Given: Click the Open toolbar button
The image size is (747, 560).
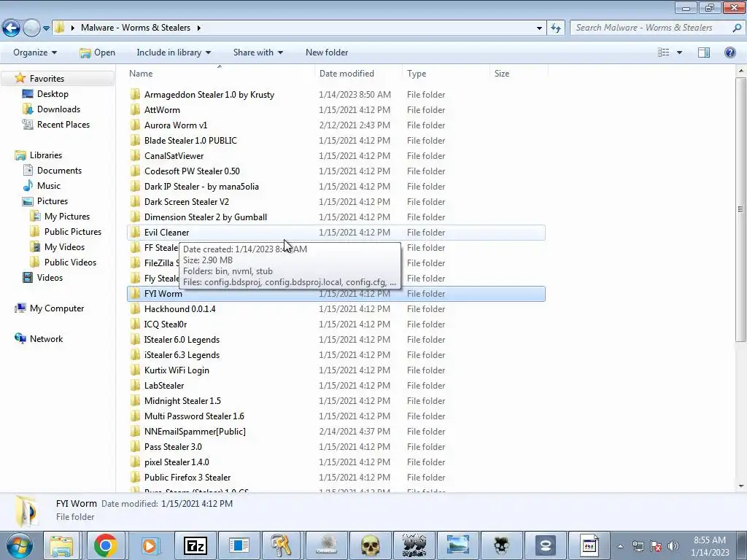Looking at the screenshot, I should coord(97,52).
